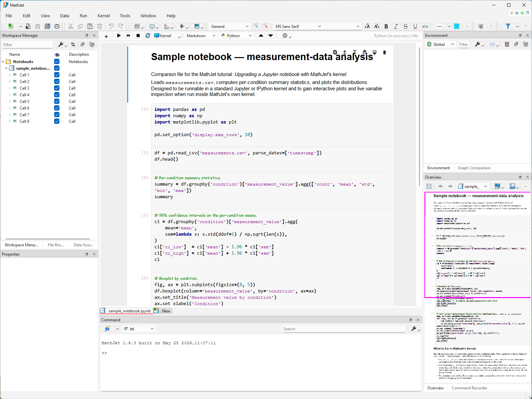Toggle visibility checkbox for Cell 6

point(57,108)
